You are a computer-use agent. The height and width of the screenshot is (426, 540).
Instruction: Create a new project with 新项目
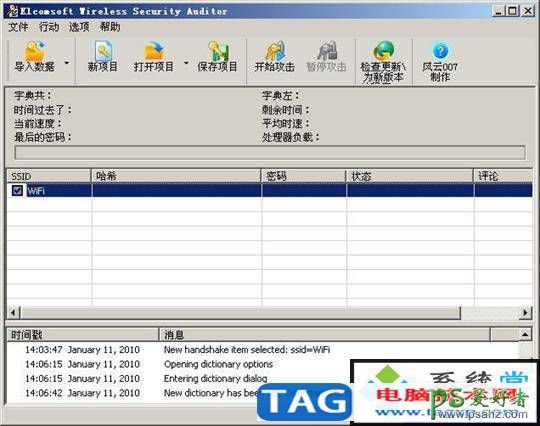[x=103, y=57]
